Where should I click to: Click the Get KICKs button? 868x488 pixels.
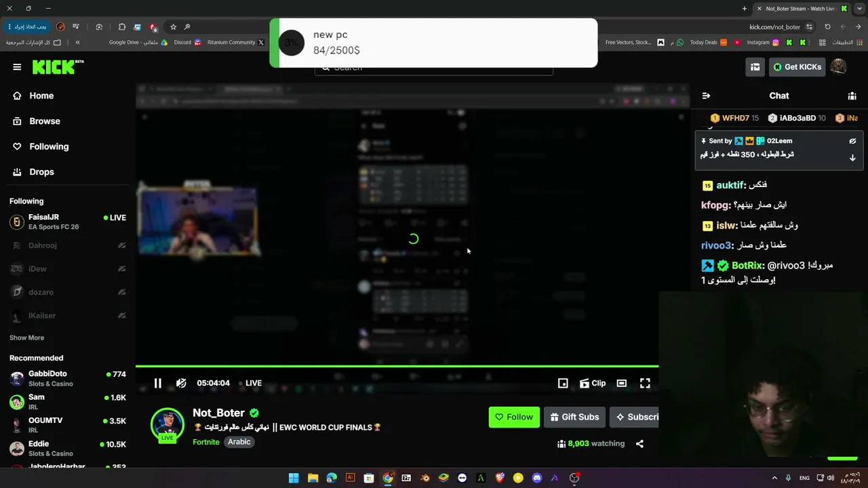coord(797,67)
